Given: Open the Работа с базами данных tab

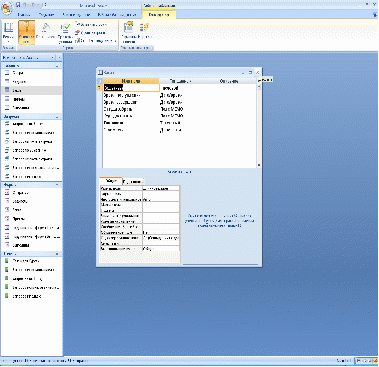Looking at the screenshot, I should (117, 15).
